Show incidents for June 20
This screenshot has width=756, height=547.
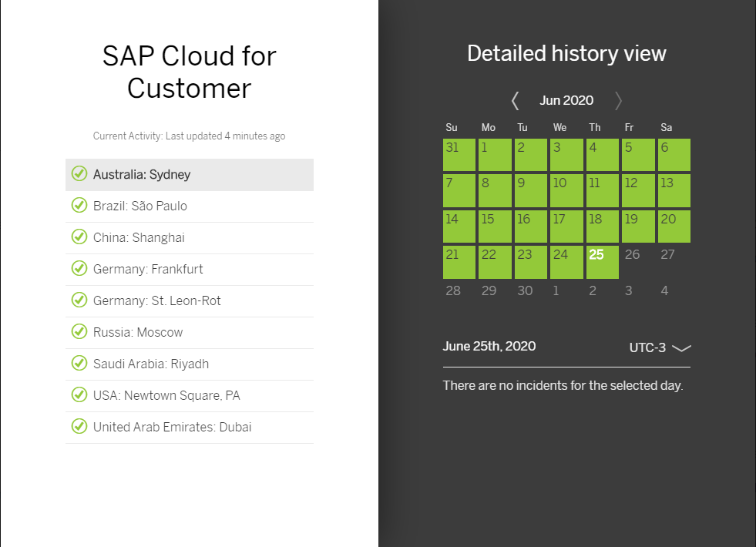pos(674,227)
